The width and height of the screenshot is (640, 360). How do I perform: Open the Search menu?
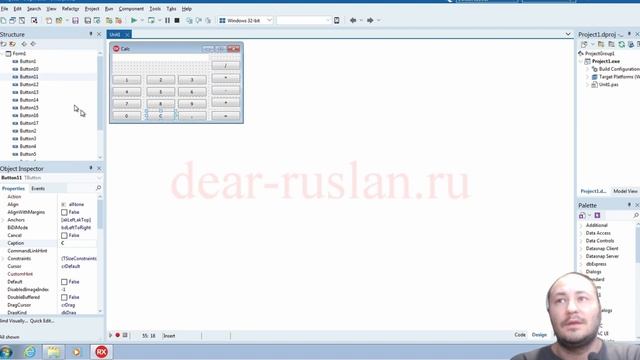34,9
